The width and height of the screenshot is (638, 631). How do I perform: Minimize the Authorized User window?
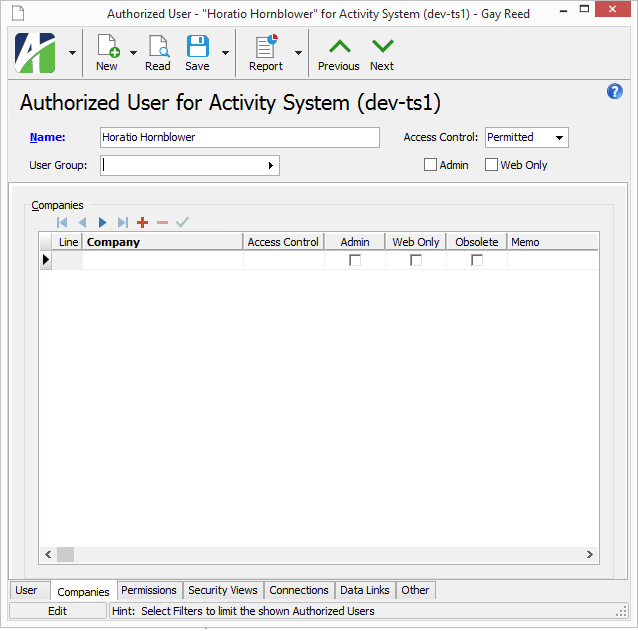(564, 10)
